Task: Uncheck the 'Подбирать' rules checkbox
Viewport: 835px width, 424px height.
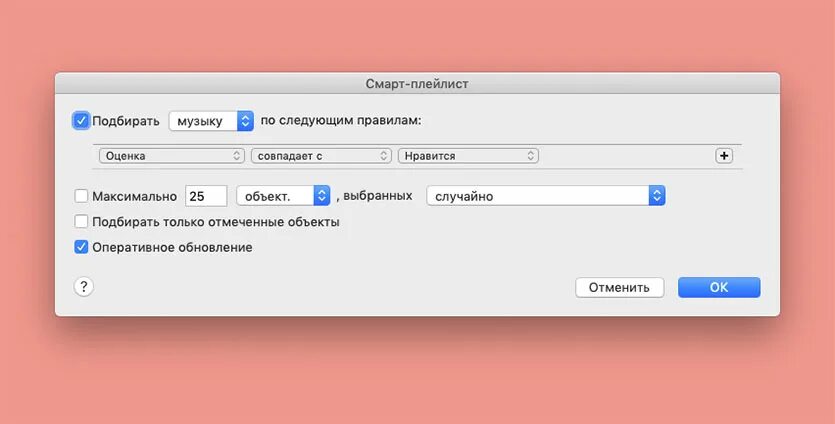Action: pos(81,121)
